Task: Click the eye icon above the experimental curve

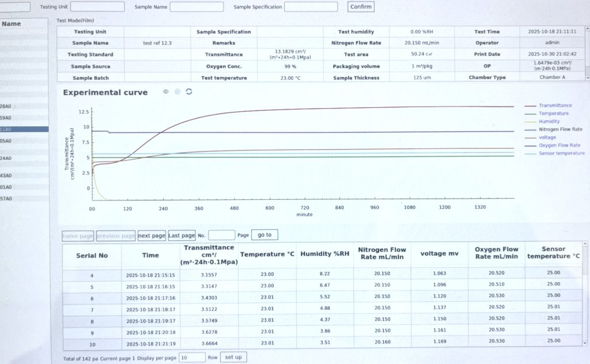Action: pyautogui.click(x=166, y=92)
